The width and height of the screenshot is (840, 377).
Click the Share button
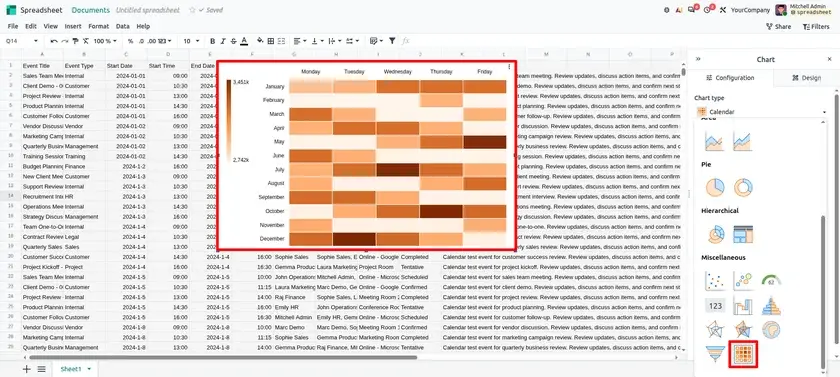[x=778, y=26]
